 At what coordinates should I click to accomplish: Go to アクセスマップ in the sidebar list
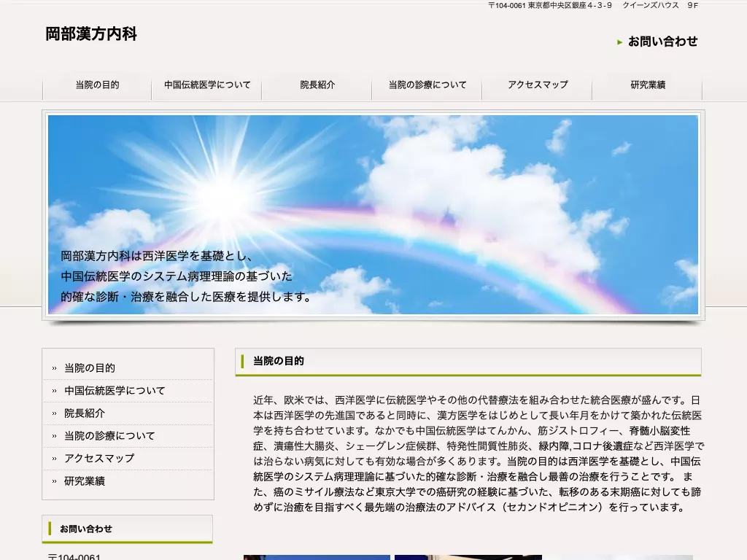point(99,459)
